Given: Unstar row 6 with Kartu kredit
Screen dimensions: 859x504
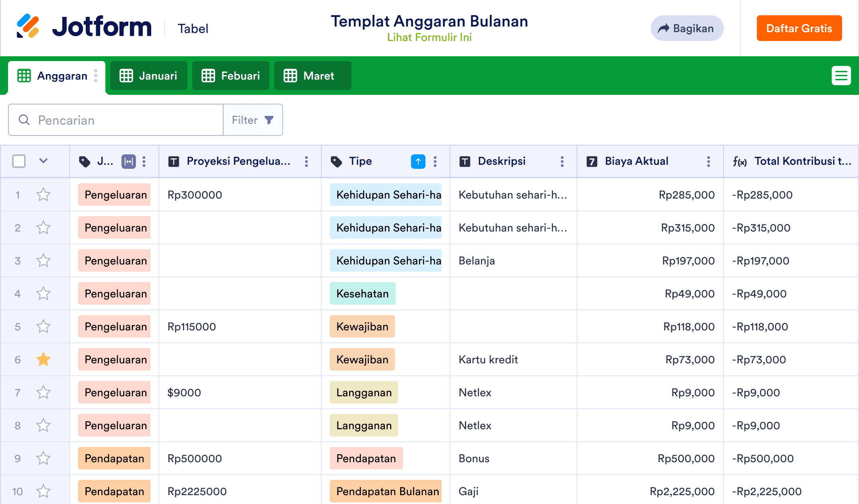Looking at the screenshot, I should point(43,359).
